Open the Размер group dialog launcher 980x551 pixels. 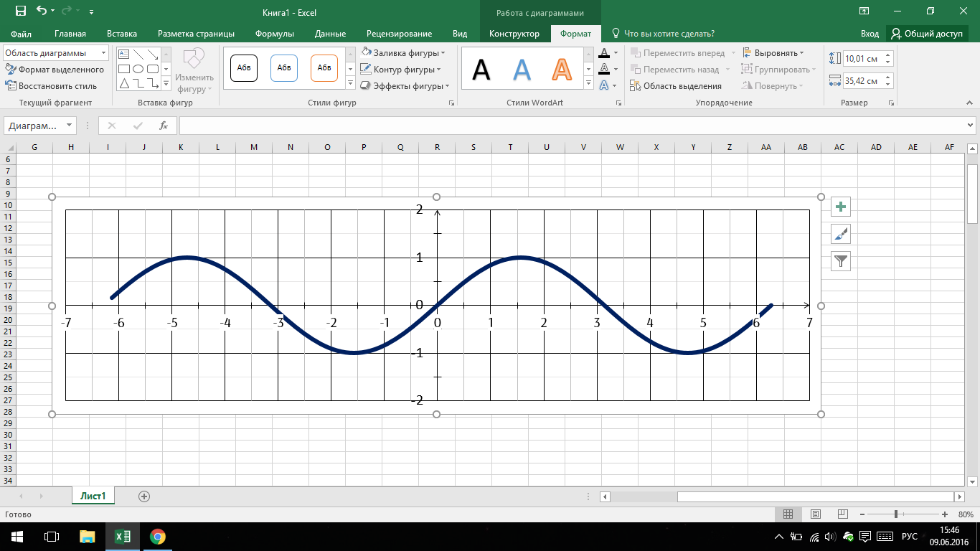(x=891, y=103)
